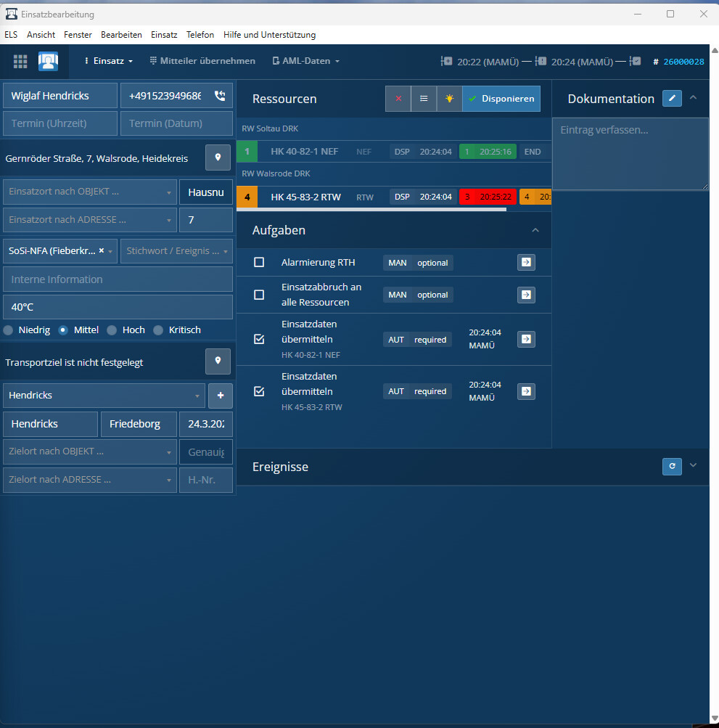Click the Eintrag verfassen text field
The height and width of the screenshot is (728, 719).
click(630, 154)
